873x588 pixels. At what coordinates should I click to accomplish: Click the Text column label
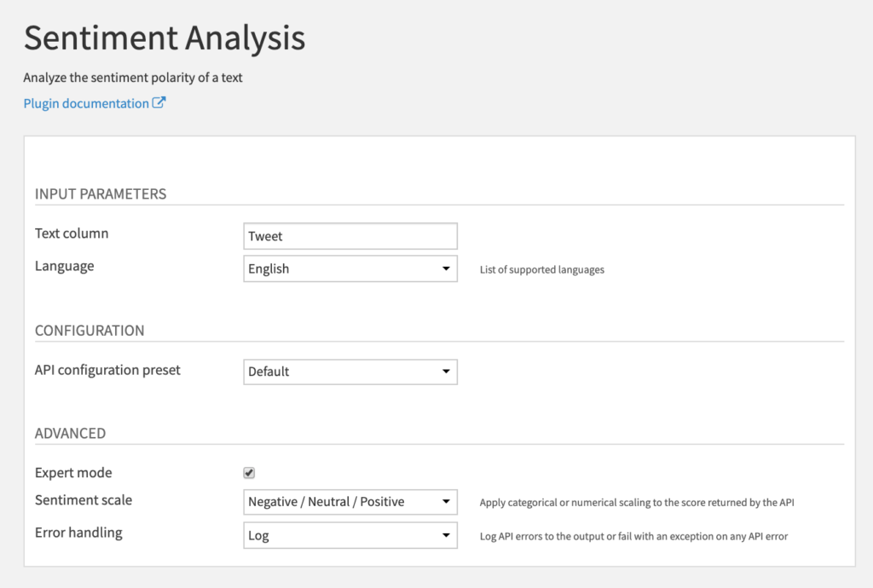(x=72, y=233)
